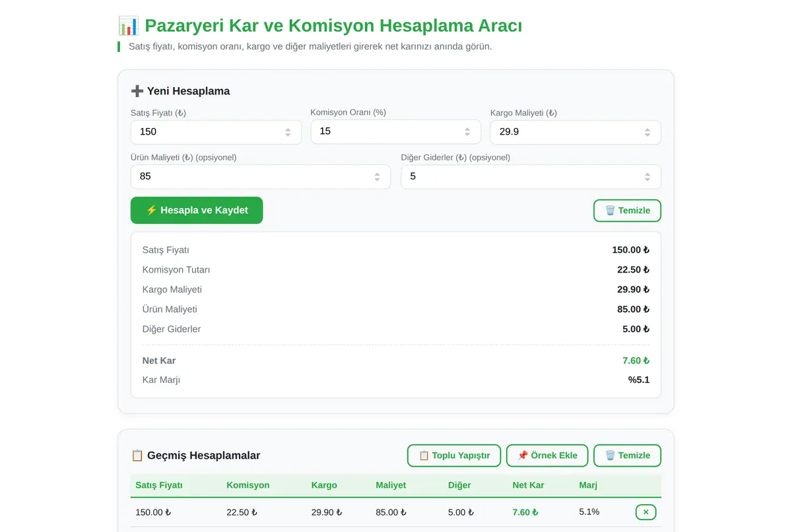Screen dimensions: 792x532
Task: Click the Net Kar column header
Action: click(x=528, y=485)
